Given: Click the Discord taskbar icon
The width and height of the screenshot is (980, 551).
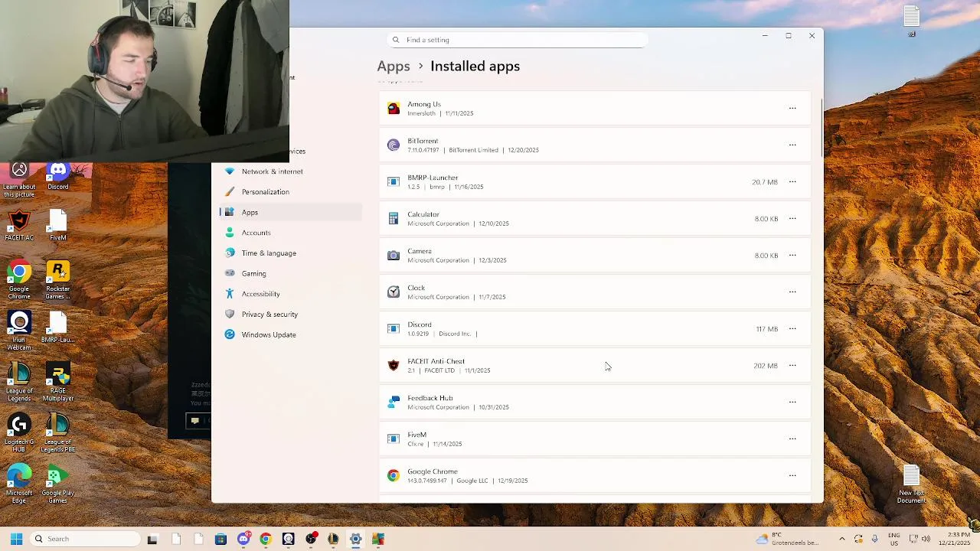Looking at the screenshot, I should point(243,540).
